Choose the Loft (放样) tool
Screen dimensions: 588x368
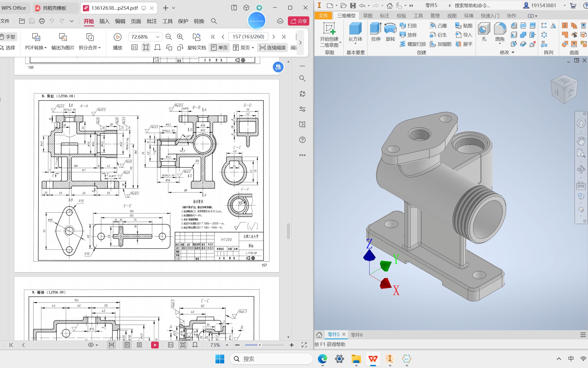point(408,35)
